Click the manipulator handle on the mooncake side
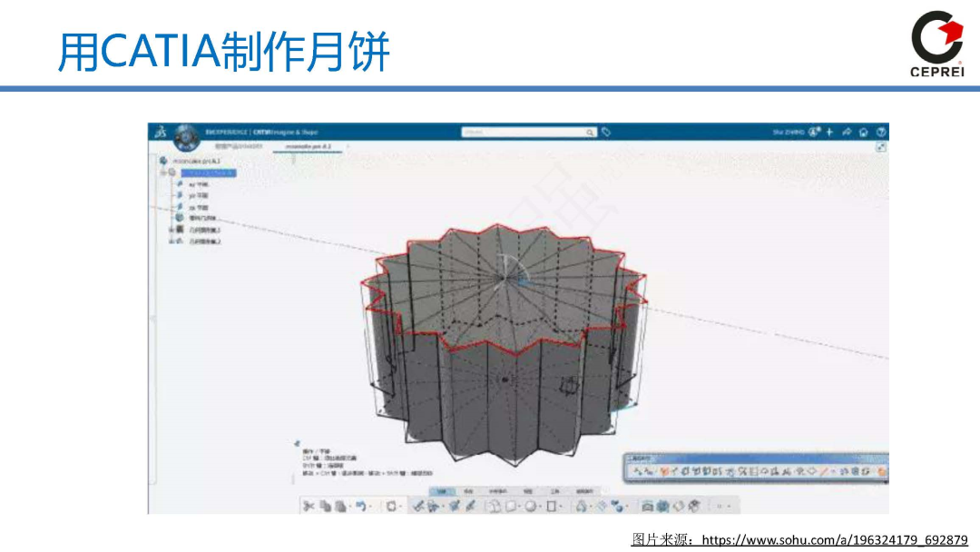 [569, 386]
